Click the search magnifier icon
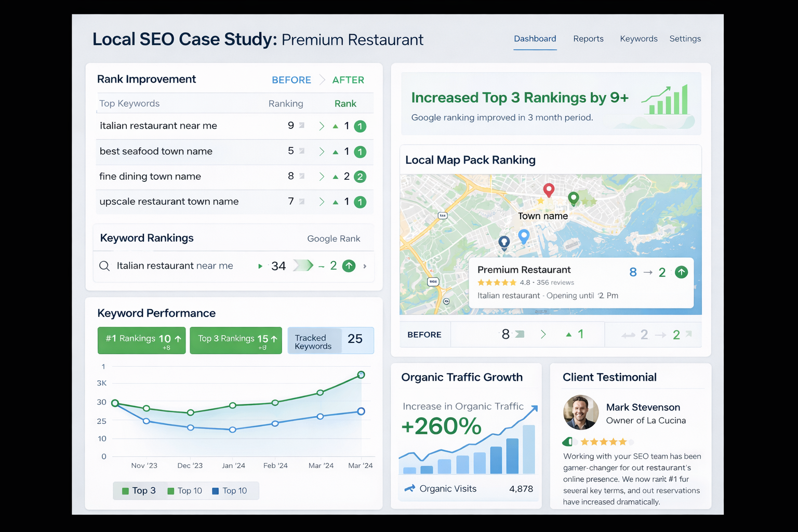The image size is (798, 532). [104, 266]
